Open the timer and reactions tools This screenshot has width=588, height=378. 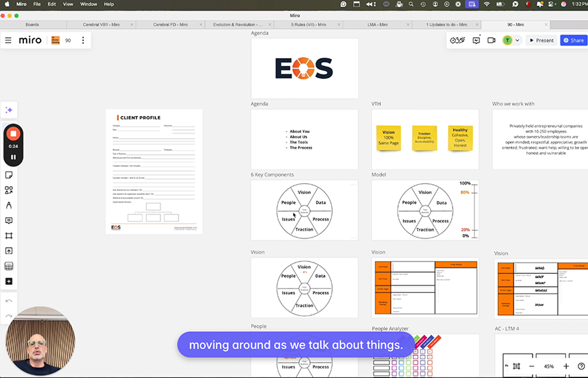click(458, 40)
